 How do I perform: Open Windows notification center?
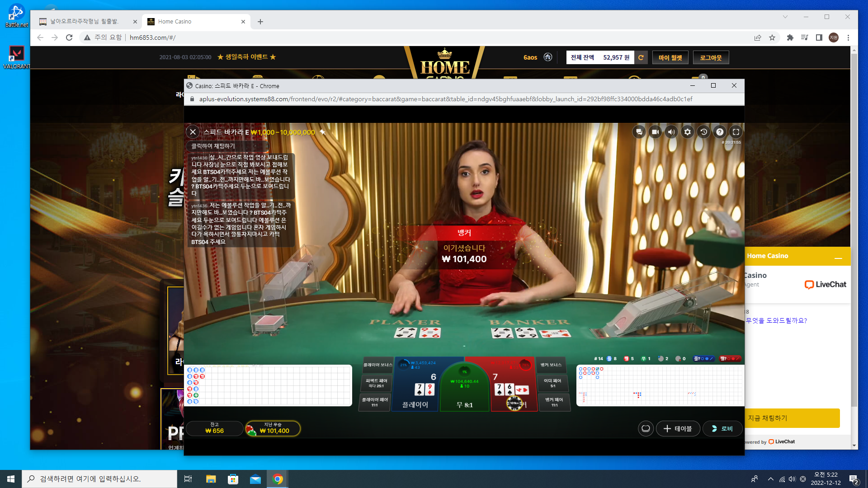tap(854, 479)
